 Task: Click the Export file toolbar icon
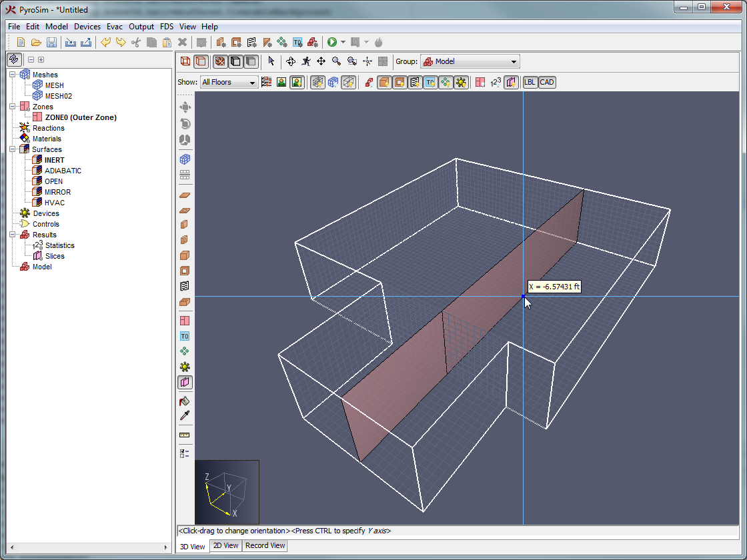(86, 43)
